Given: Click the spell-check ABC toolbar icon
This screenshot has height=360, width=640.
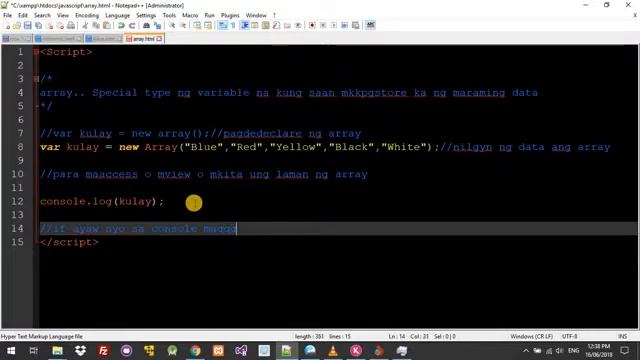Looking at the screenshot, I should click(370, 25).
